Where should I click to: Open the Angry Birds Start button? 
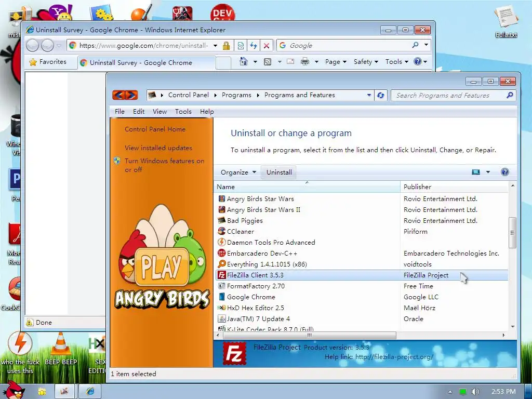coord(14,390)
